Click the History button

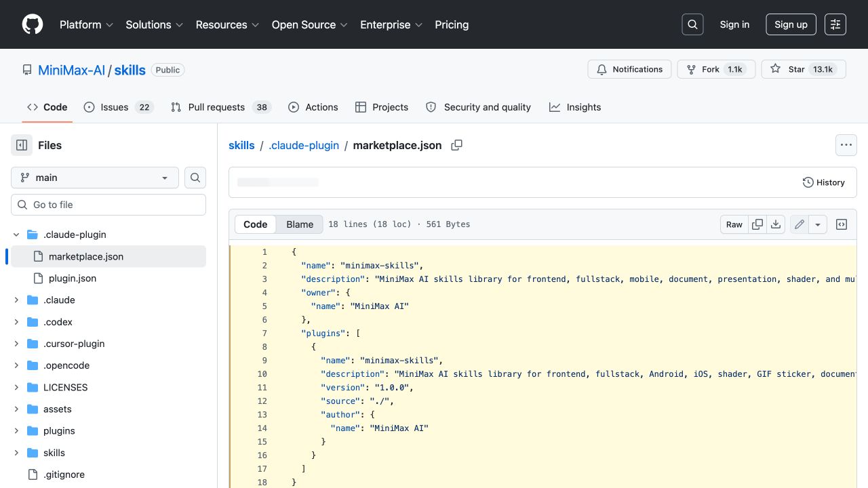823,182
